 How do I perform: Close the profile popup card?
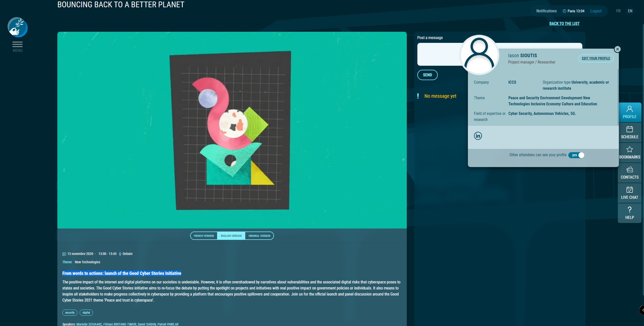(617, 49)
